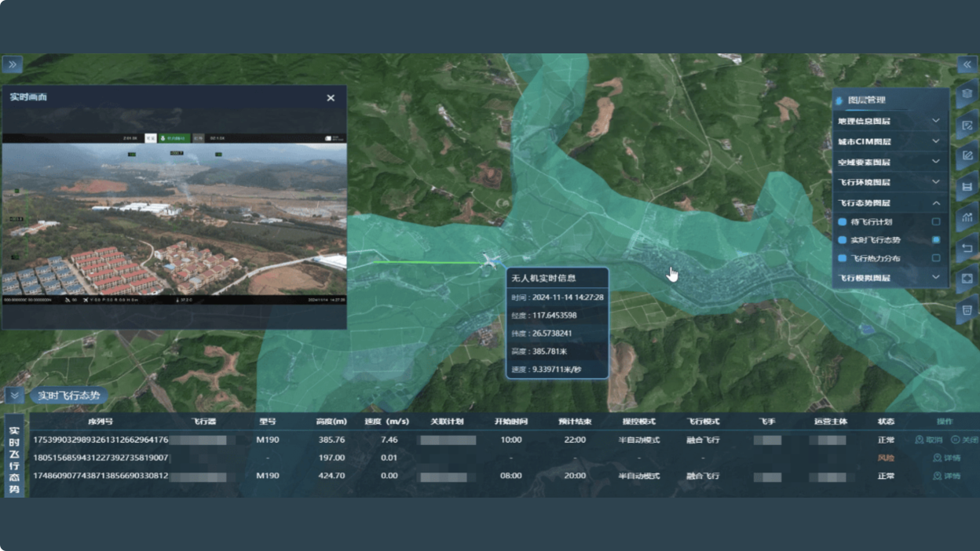Click the live drone video feed
Screen dimensions: 980x551
(x=174, y=219)
